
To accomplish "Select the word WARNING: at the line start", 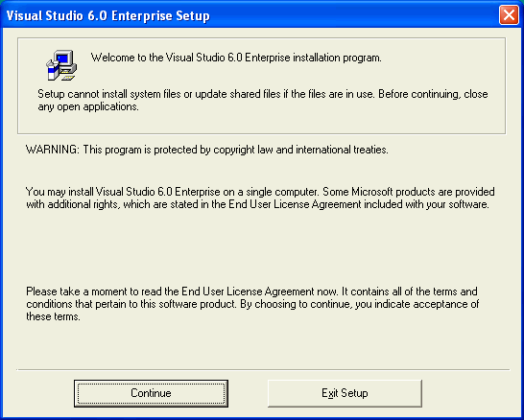I will [53, 150].
